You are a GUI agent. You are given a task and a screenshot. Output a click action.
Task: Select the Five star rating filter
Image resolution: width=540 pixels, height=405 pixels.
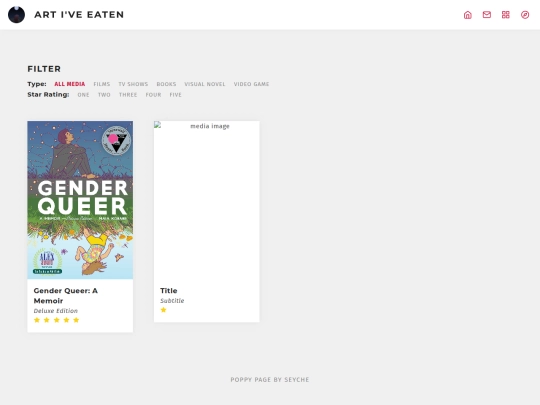coord(175,95)
